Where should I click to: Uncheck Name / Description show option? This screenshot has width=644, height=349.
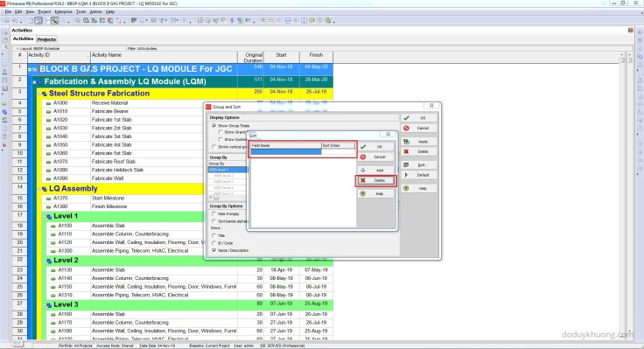(214, 250)
